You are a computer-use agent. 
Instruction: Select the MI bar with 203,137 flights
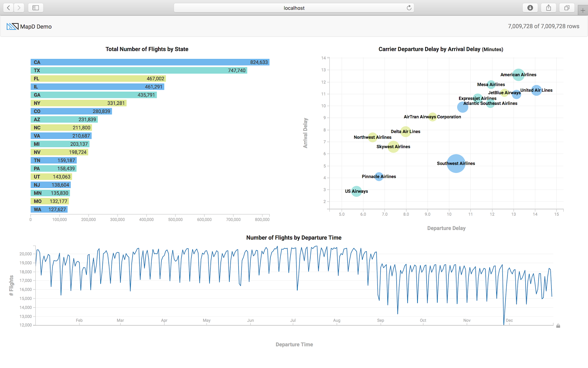60,144
